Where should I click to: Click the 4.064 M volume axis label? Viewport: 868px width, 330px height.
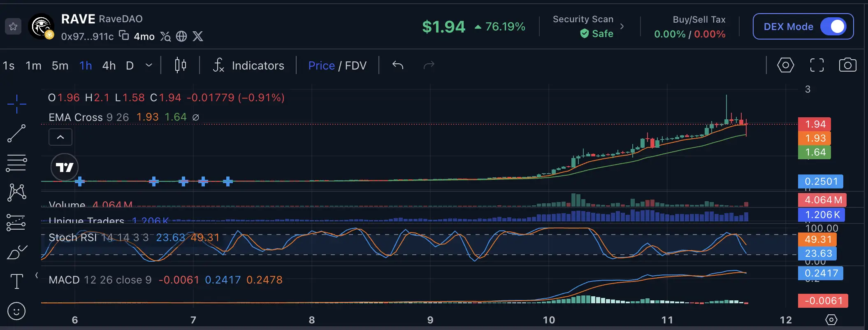click(822, 200)
